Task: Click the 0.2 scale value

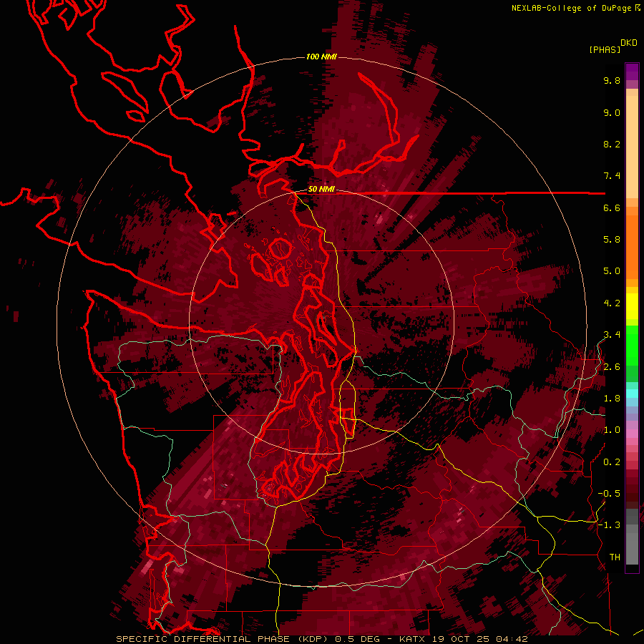Action: [612, 462]
